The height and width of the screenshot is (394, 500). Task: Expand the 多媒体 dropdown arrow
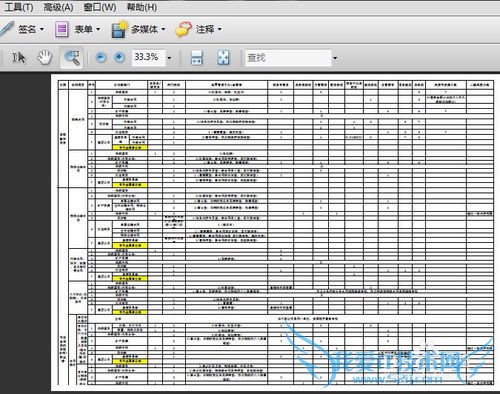coord(163,29)
